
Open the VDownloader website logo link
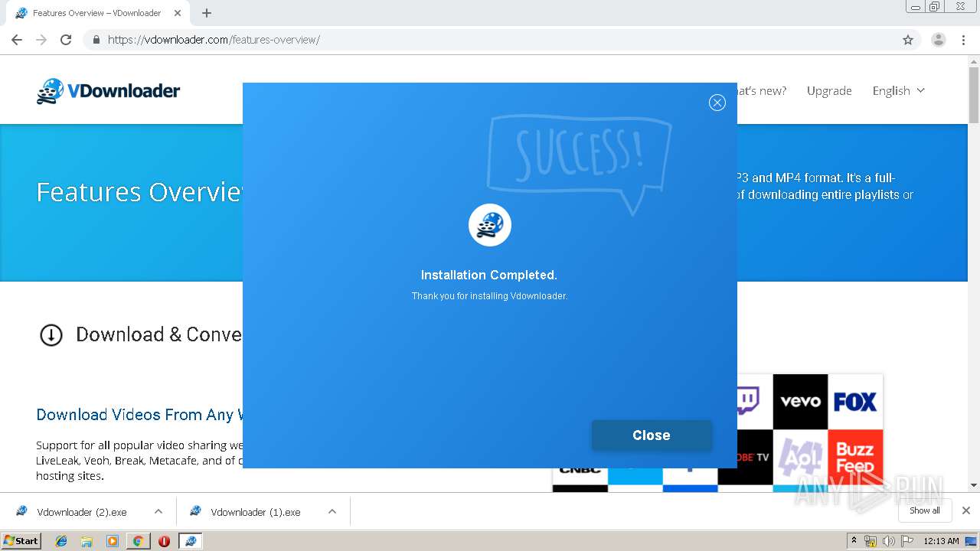click(x=108, y=91)
